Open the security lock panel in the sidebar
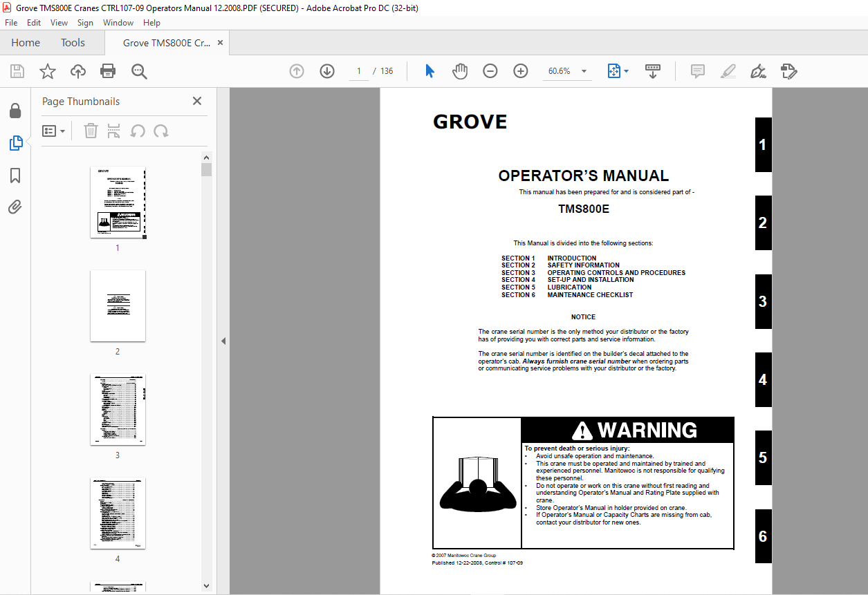868x595 pixels. (x=15, y=111)
